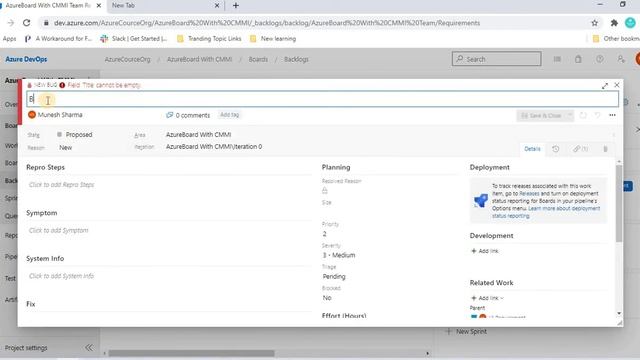Open Project settings
This screenshot has width=640, height=360.
tap(26, 348)
